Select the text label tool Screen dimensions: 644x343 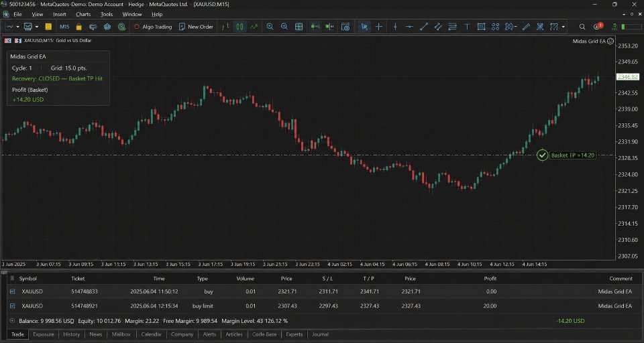click(x=467, y=27)
